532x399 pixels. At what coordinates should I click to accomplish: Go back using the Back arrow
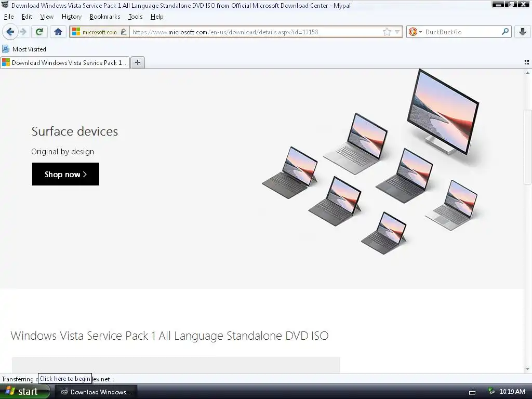10,32
